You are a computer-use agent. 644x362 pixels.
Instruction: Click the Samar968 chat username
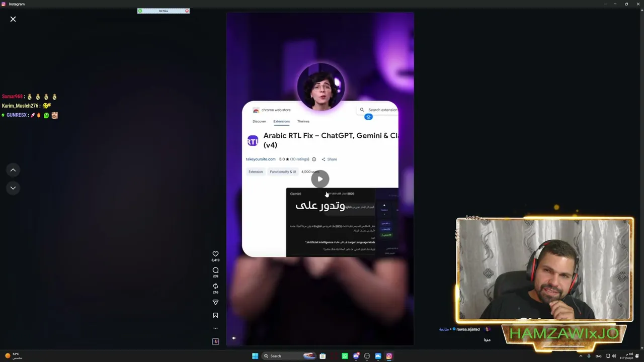(x=12, y=97)
